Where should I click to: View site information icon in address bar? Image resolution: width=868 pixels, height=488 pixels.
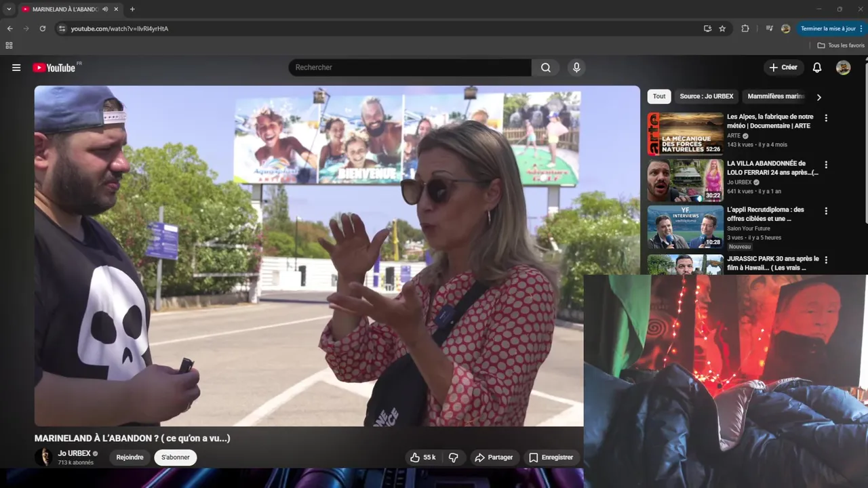pyautogui.click(x=62, y=28)
